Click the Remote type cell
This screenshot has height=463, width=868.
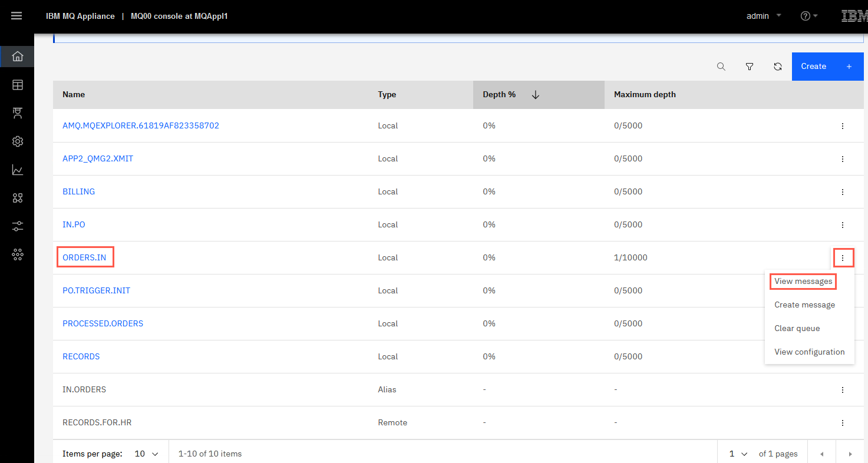(392, 423)
